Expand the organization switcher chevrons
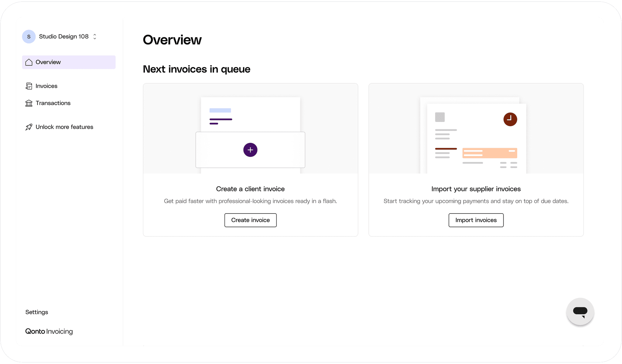This screenshot has width=622, height=364. tap(95, 37)
